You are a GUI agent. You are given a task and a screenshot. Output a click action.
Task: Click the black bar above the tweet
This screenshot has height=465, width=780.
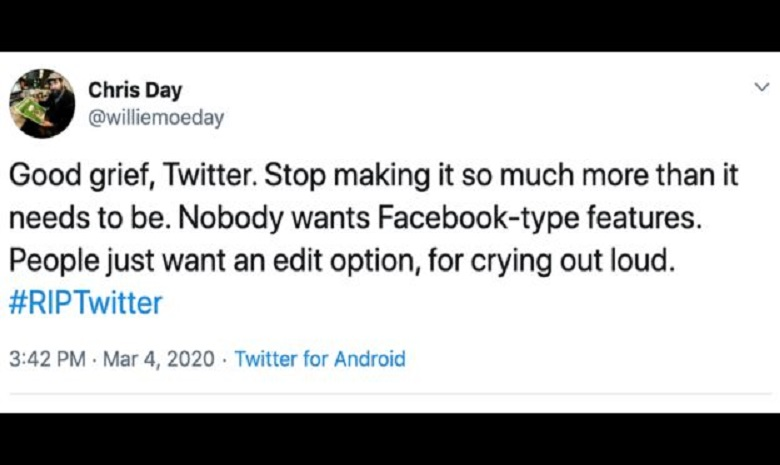coord(390,25)
